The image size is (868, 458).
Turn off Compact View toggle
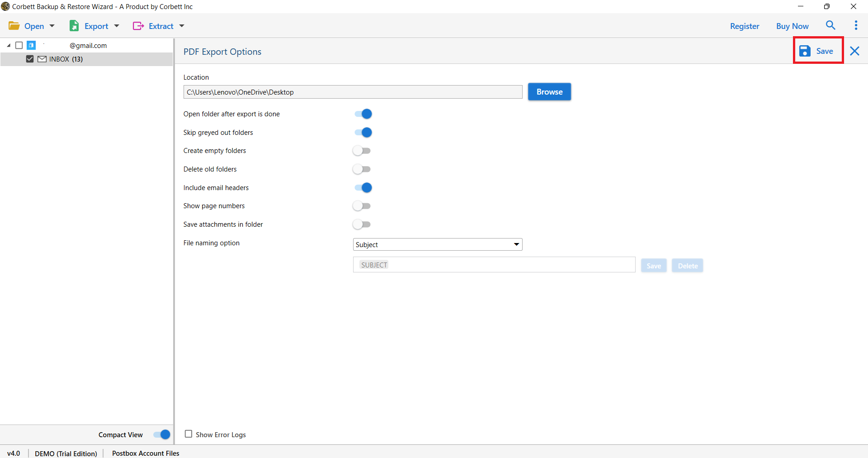coord(161,434)
